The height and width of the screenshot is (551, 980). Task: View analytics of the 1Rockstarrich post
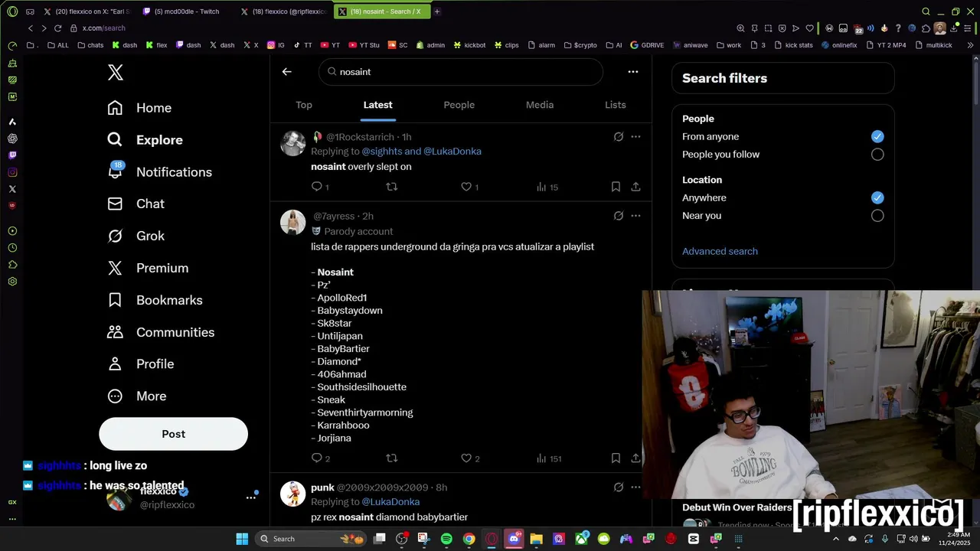547,187
